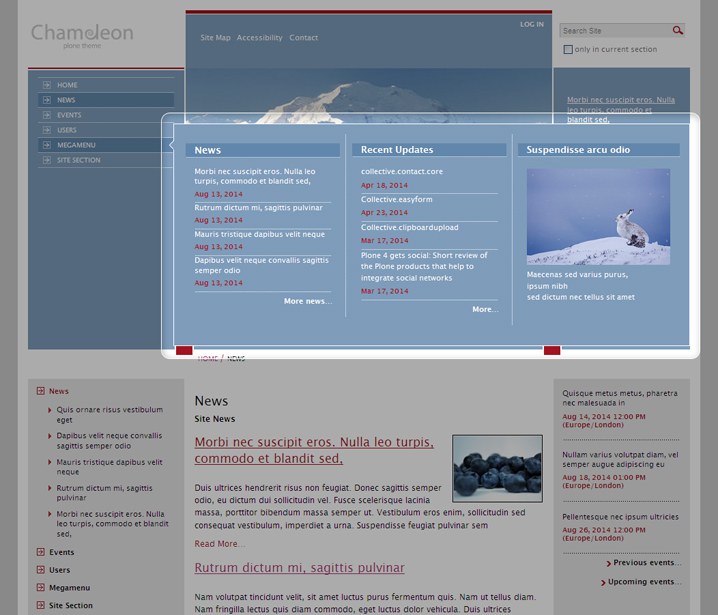The height and width of the screenshot is (615, 718).
Task: Click Morbi nec suscipit link in top-right portlet
Action: tap(621, 109)
